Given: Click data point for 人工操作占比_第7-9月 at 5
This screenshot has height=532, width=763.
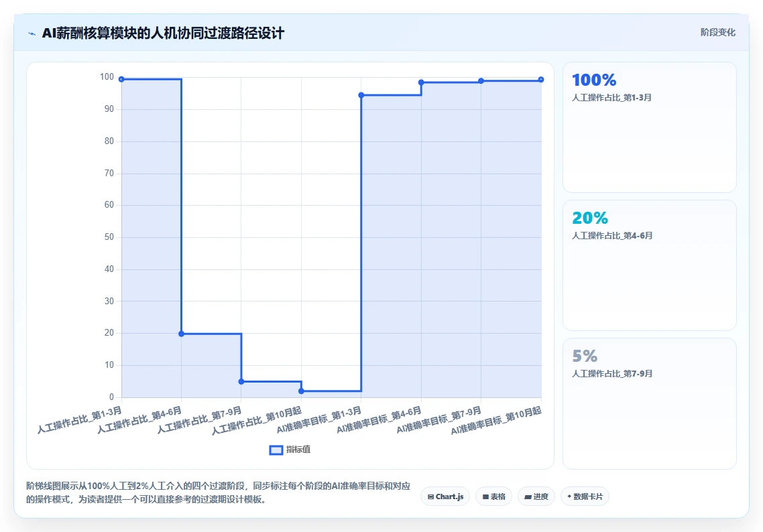Looking at the screenshot, I should pos(241,382).
